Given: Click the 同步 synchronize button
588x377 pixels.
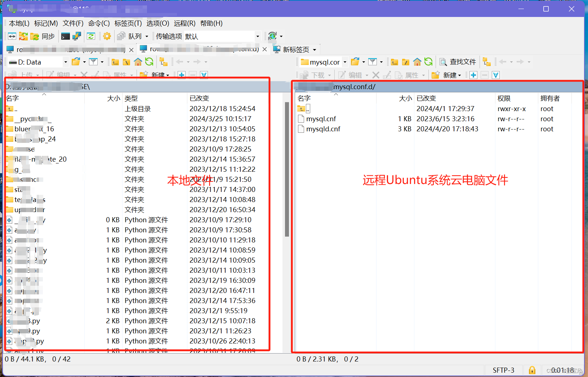Looking at the screenshot, I should click(x=43, y=36).
